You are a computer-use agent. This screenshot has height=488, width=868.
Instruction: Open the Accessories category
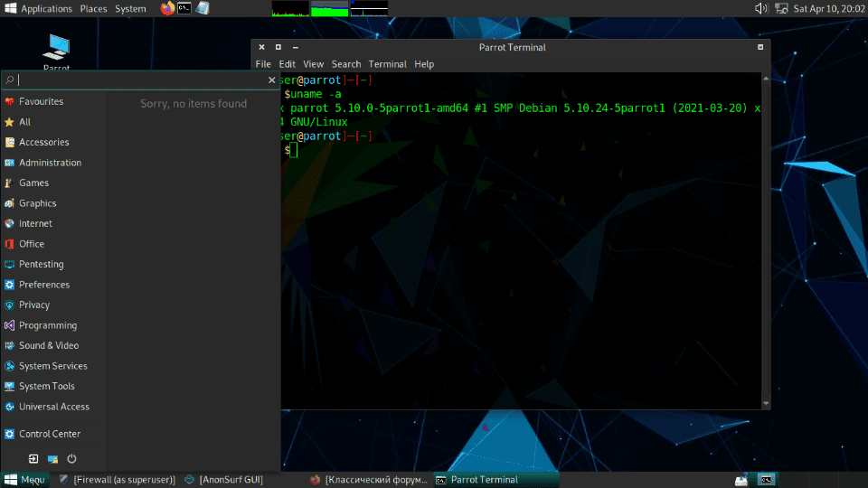click(53, 142)
